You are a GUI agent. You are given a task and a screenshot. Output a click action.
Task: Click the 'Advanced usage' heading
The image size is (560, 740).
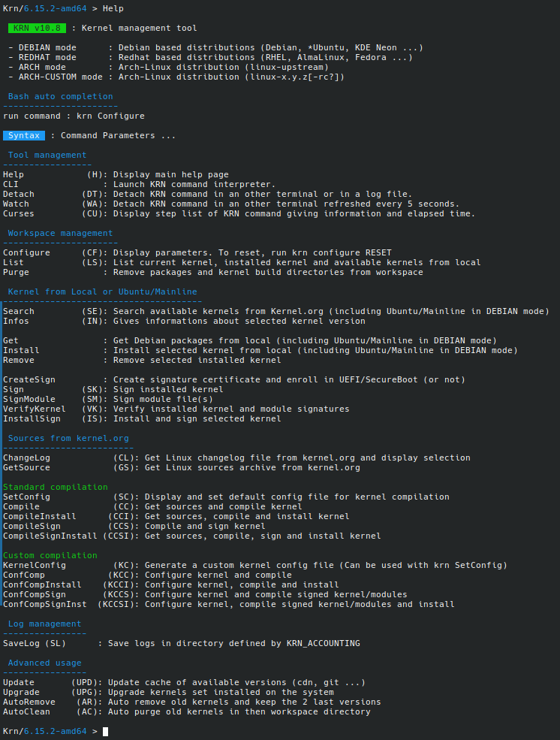pos(45,663)
